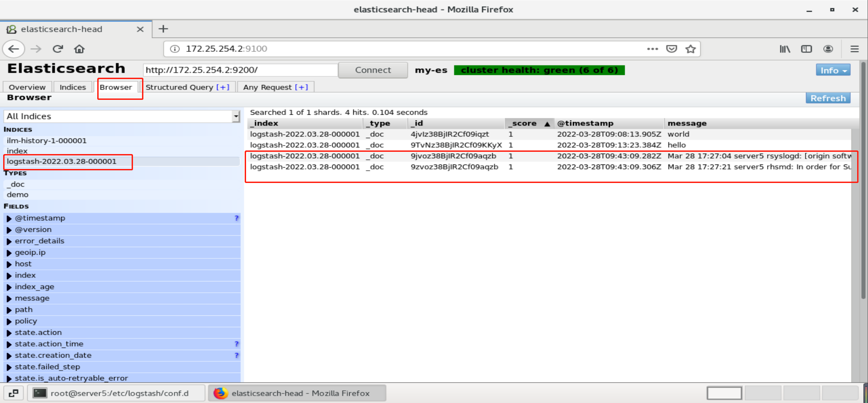Bookmark this page with the star icon
This screenshot has width=868, height=403.
691,49
